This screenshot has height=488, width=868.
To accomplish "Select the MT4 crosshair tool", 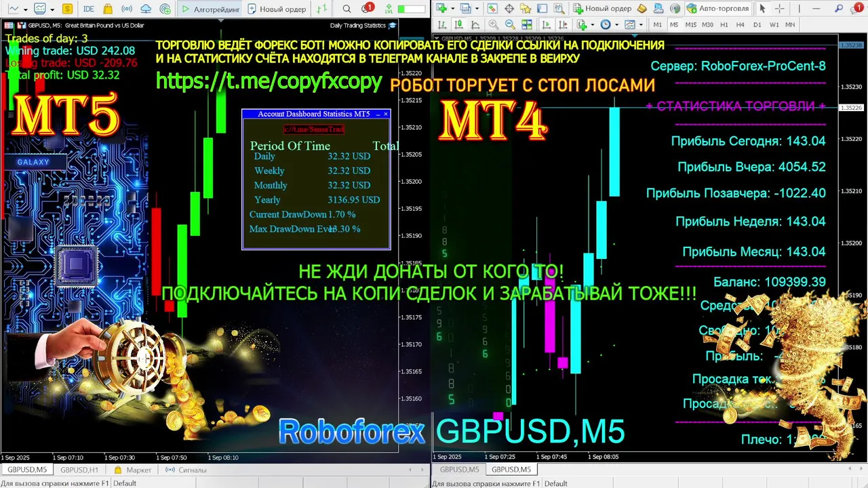I will [x=780, y=9].
